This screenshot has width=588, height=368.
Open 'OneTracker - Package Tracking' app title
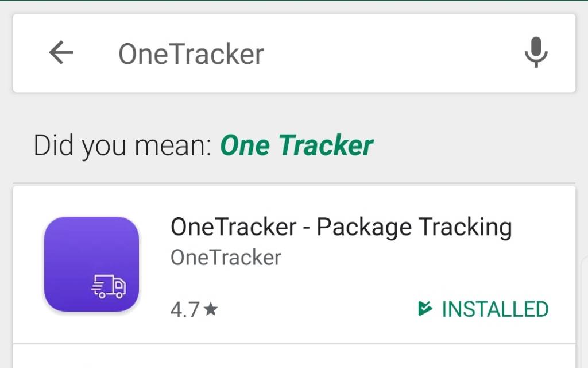(x=341, y=227)
